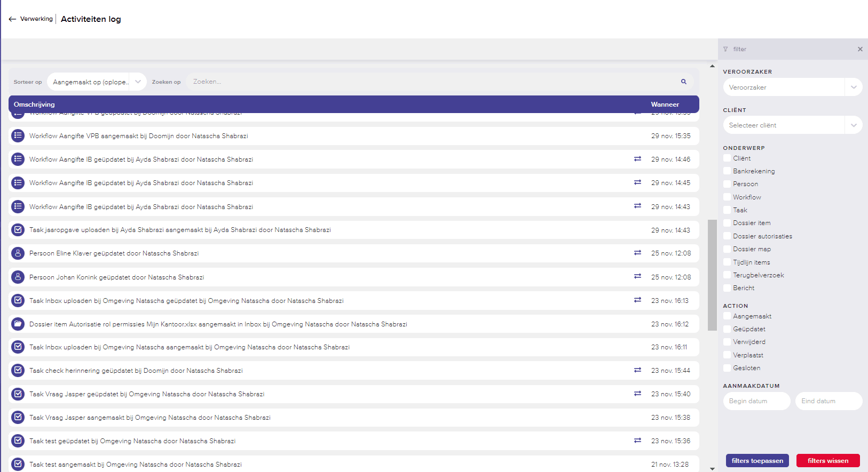Click changes arrows on Taak check herinnering row
868x472 pixels.
(x=637, y=370)
